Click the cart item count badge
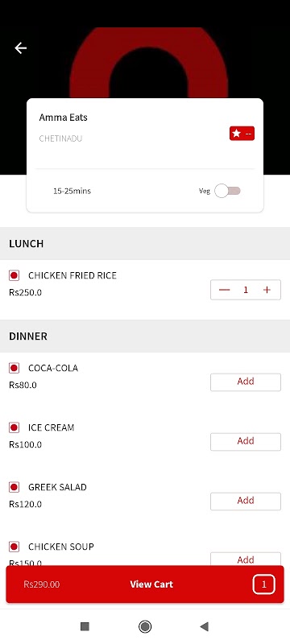290x644 pixels. 263,584
